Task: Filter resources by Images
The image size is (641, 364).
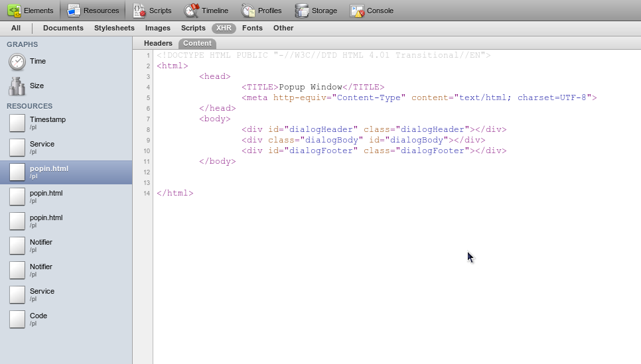Action: [158, 29]
